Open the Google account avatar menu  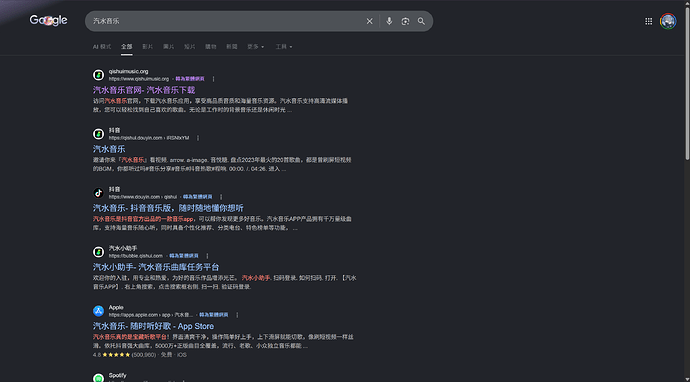(668, 21)
